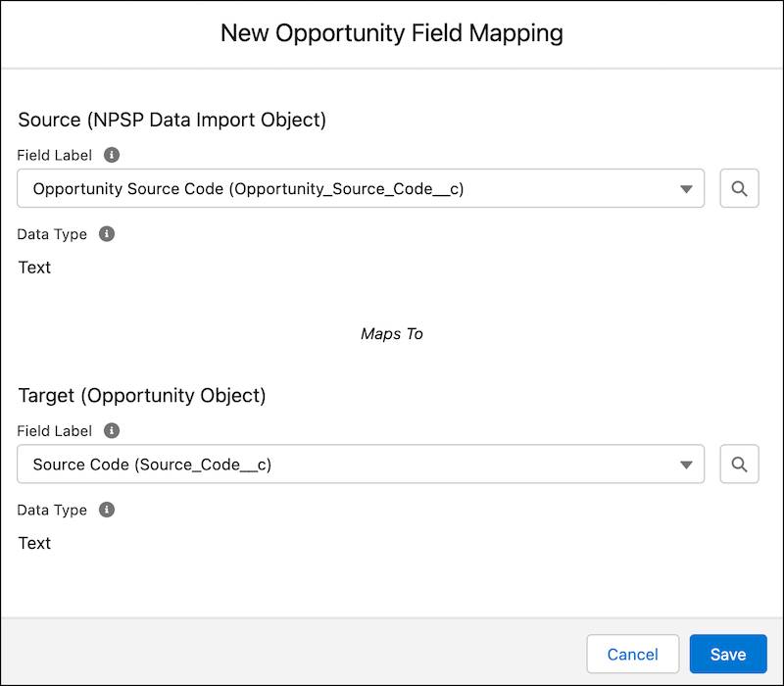This screenshot has width=784, height=686.
Task: Open the target field search lookup
Action: point(739,464)
